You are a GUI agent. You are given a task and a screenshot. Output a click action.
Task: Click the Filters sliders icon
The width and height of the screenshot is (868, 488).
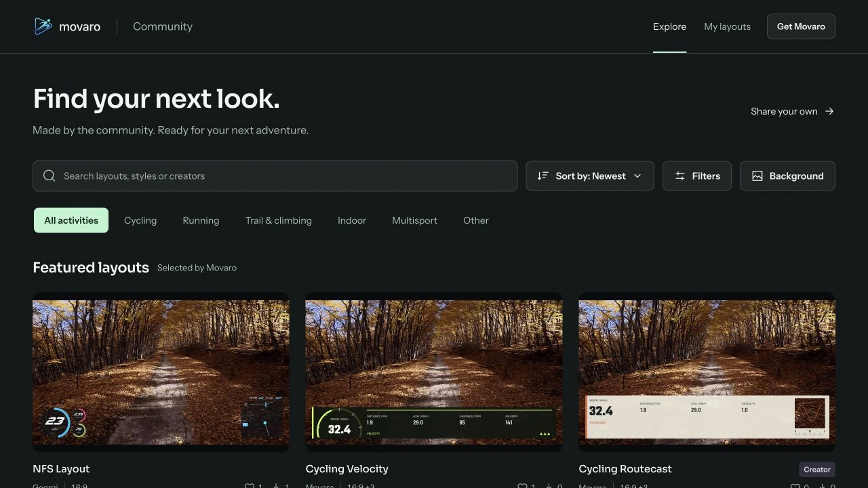point(679,176)
